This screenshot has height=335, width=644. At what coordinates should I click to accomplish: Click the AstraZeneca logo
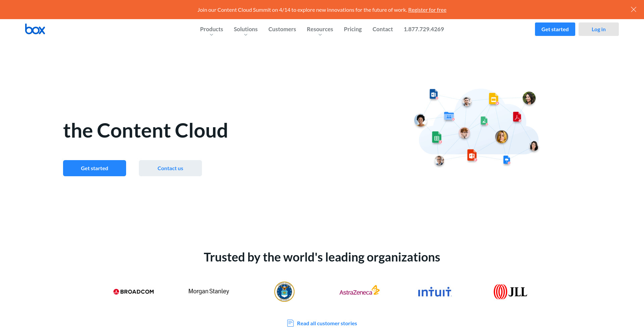(359, 291)
